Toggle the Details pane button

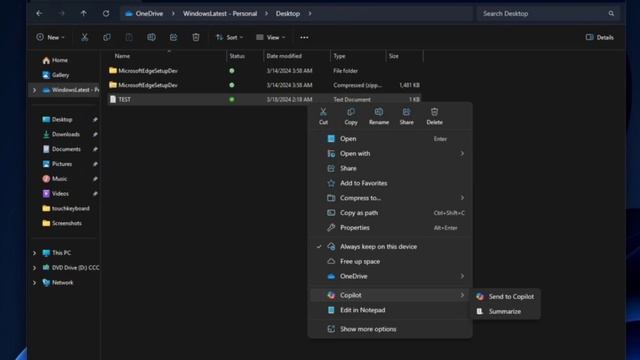[x=599, y=37]
